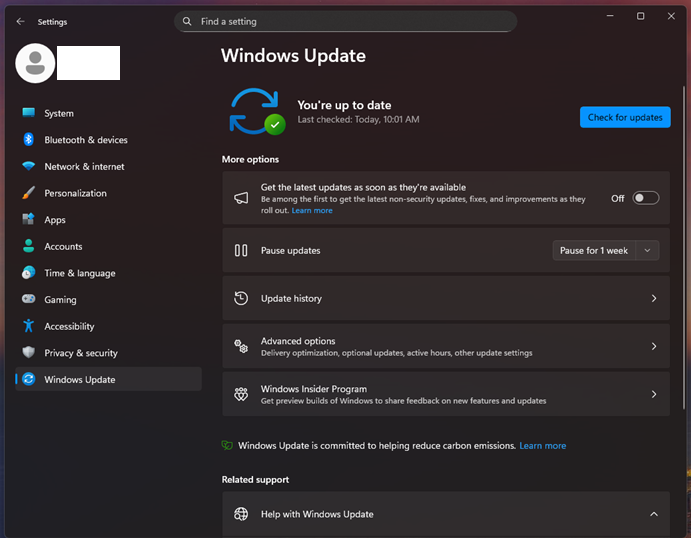Image resolution: width=691 pixels, height=538 pixels.
Task: Go to Accessibility settings
Action: [x=108, y=326]
